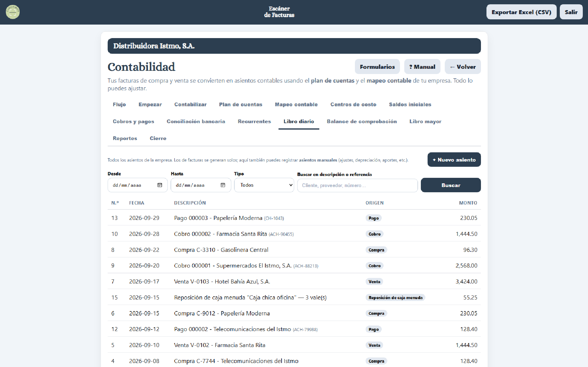
Task: Select Venta V-0103 - Hotel Bahía Azul row
Action: tap(294, 281)
